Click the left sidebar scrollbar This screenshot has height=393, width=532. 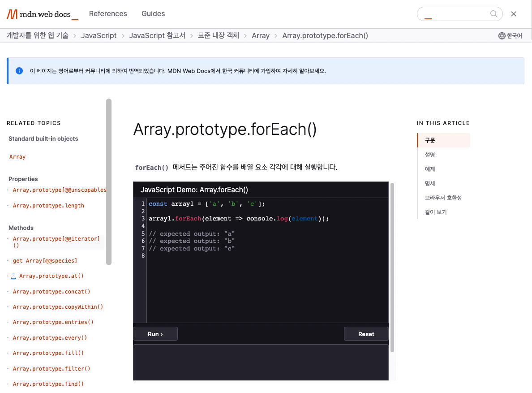[109, 181]
